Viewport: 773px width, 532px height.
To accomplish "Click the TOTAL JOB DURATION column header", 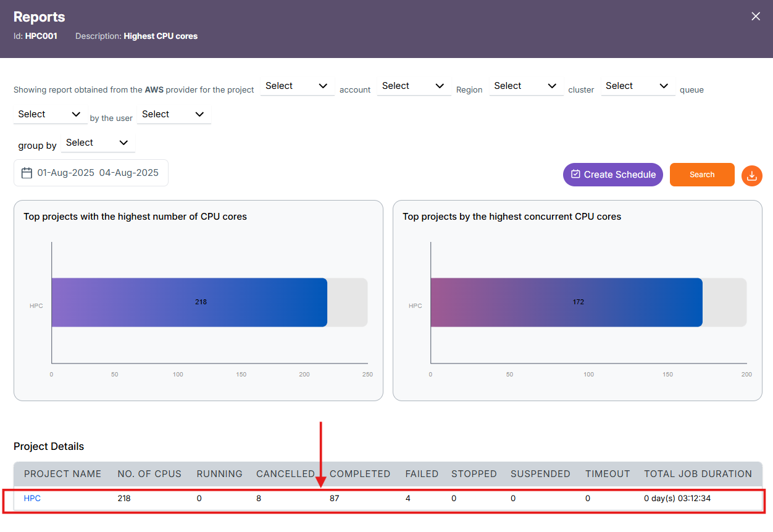I will 698,474.
